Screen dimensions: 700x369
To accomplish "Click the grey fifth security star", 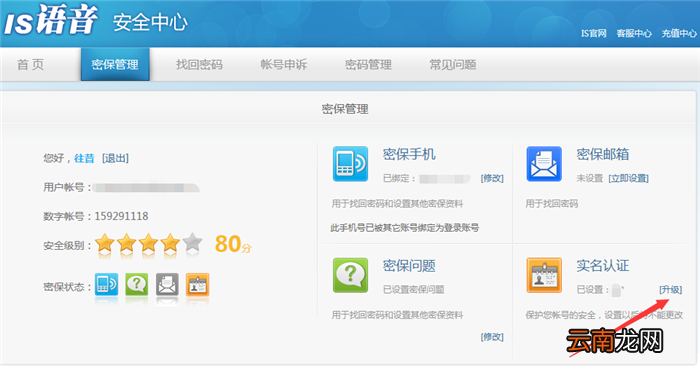I will coord(192,243).
